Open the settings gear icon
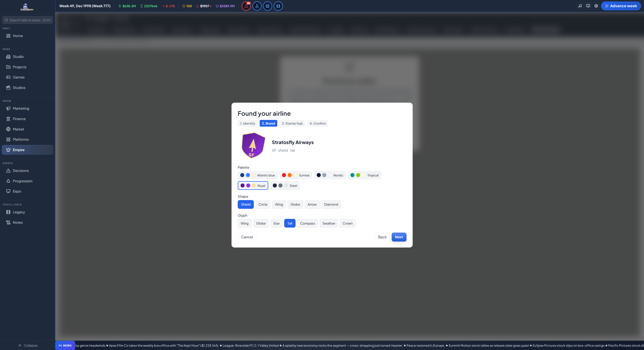This screenshot has width=644, height=350. [596, 6]
